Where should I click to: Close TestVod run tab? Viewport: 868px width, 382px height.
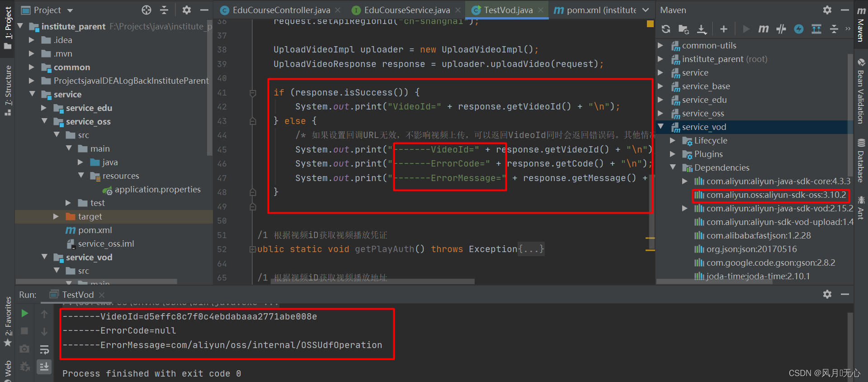pos(102,295)
